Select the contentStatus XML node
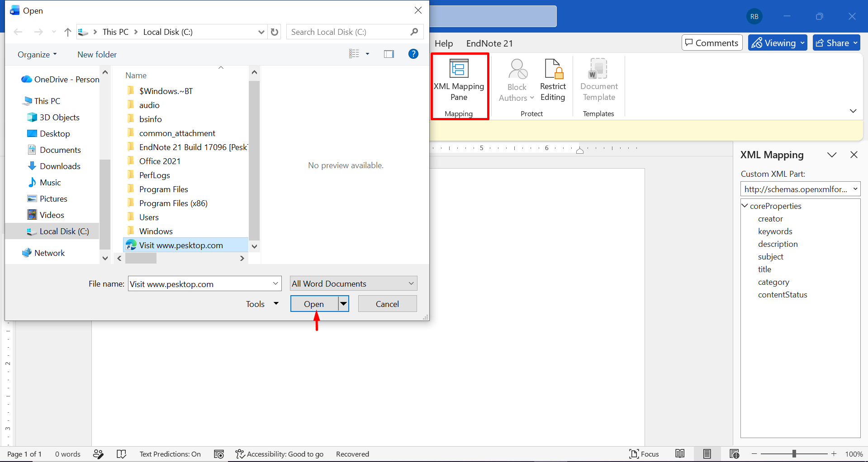 click(783, 294)
